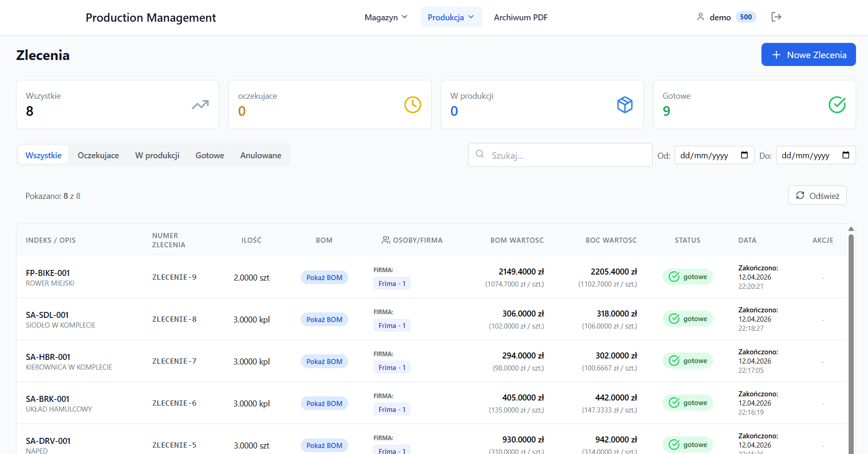868x454 pixels.
Task: Select the Gotowe summary card
Action: click(755, 105)
